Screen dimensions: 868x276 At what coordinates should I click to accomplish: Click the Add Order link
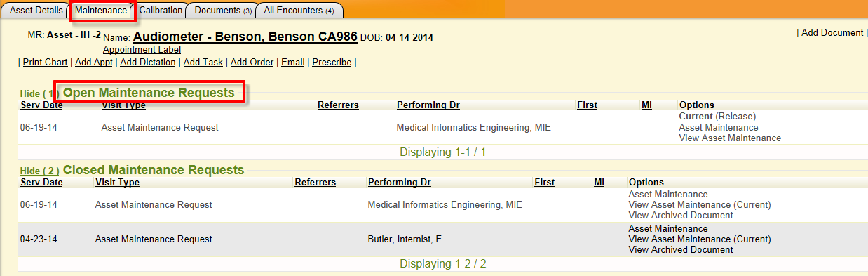[252, 62]
